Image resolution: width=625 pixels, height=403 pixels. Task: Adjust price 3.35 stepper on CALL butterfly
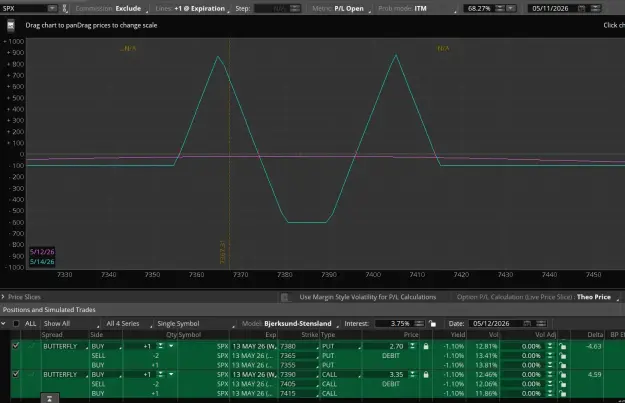point(413,374)
